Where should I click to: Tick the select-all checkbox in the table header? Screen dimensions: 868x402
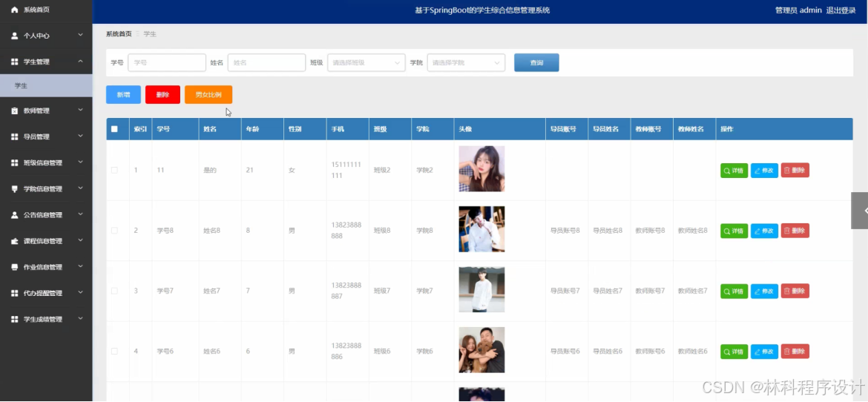[x=114, y=129]
